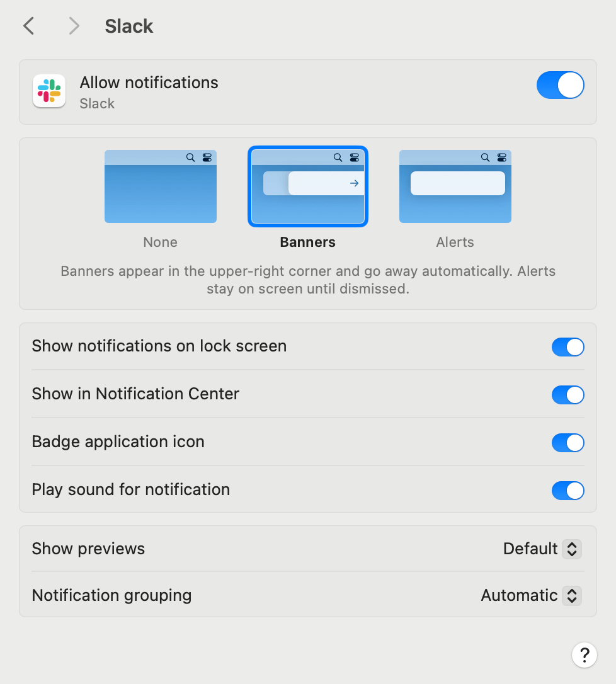This screenshot has height=684, width=616.
Task: Toggle Show in Notification Center
Action: click(x=568, y=395)
